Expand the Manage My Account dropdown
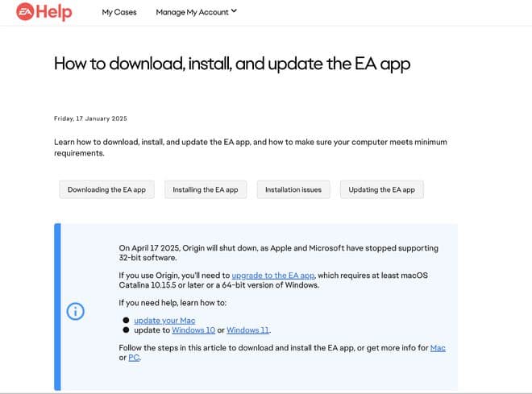The image size is (532, 394). pos(197,12)
